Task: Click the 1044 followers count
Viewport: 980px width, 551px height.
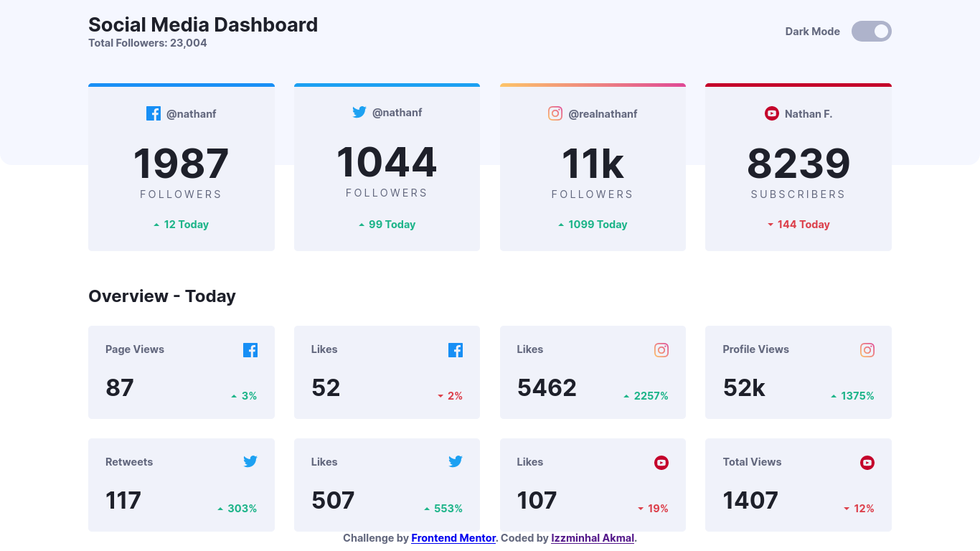Action: (387, 162)
